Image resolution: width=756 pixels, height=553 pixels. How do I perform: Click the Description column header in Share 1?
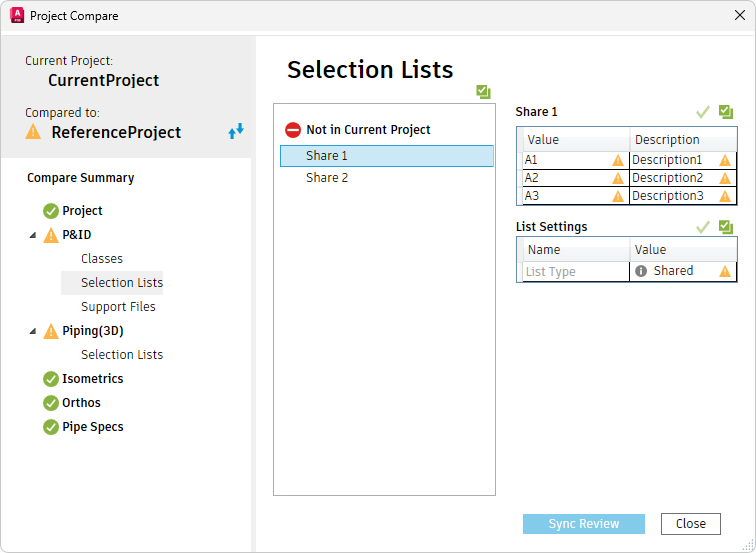[667, 140]
